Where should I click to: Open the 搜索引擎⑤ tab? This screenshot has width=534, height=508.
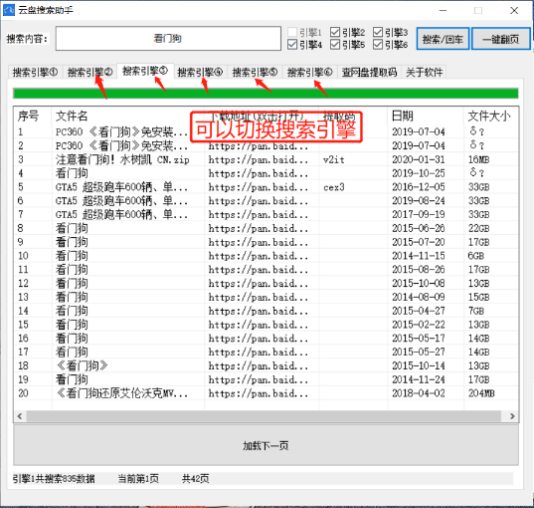pyautogui.click(x=255, y=72)
